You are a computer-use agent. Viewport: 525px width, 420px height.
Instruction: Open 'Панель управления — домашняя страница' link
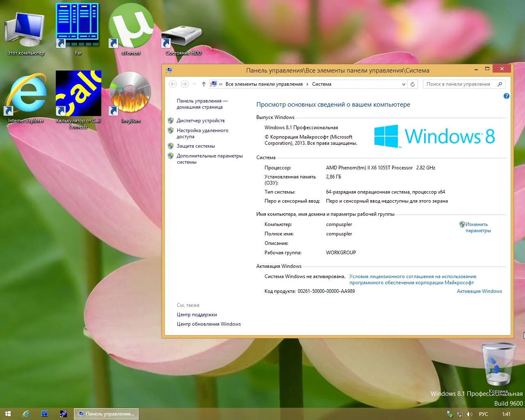(202, 104)
